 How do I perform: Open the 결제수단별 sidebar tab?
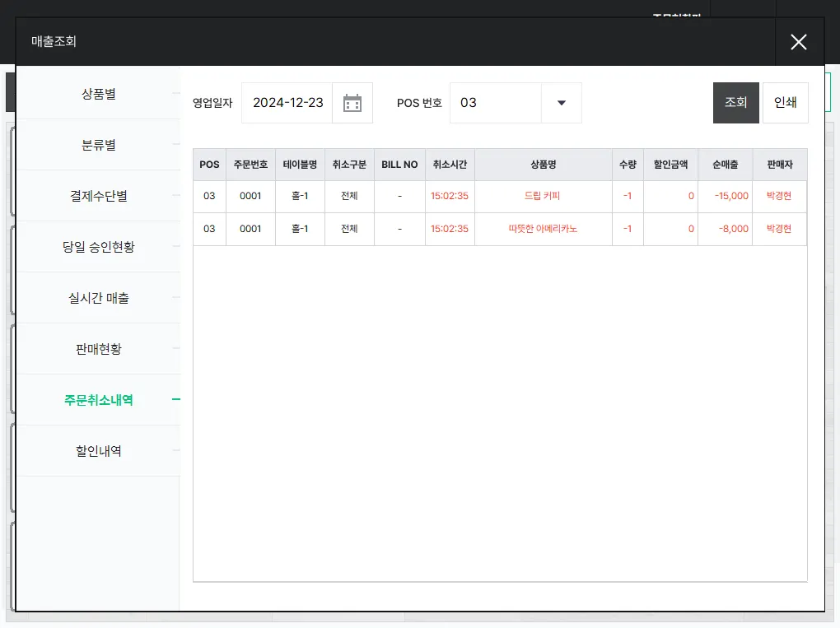(x=99, y=196)
